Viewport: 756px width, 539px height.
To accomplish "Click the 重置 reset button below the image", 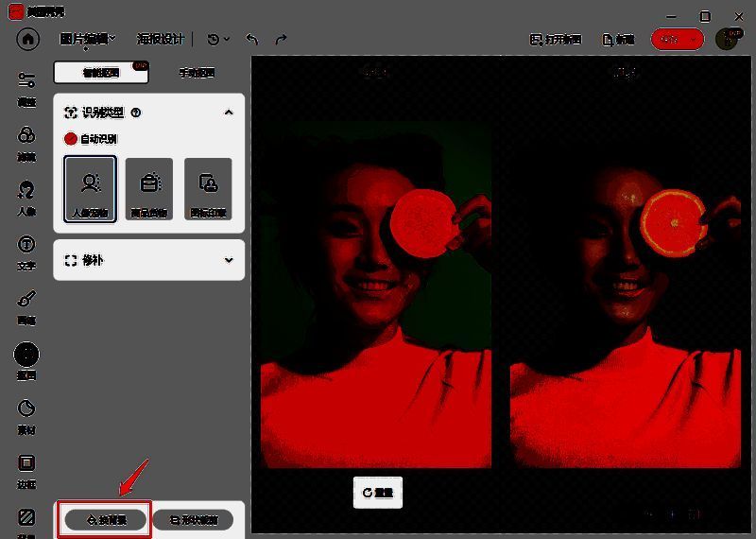I will (377, 493).
